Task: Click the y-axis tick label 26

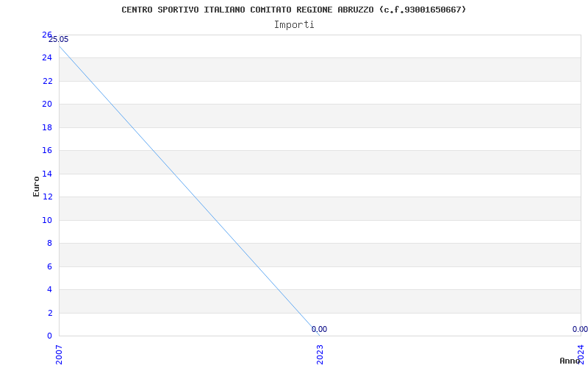Action: [x=47, y=35]
